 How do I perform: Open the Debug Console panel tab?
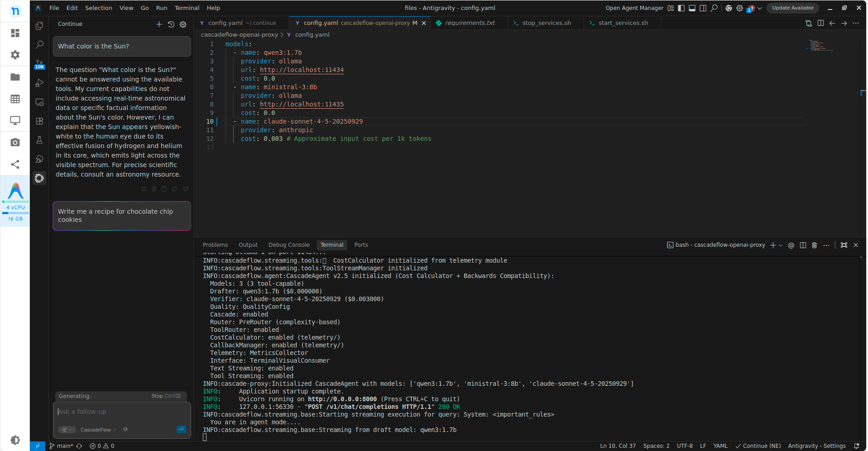(288, 245)
